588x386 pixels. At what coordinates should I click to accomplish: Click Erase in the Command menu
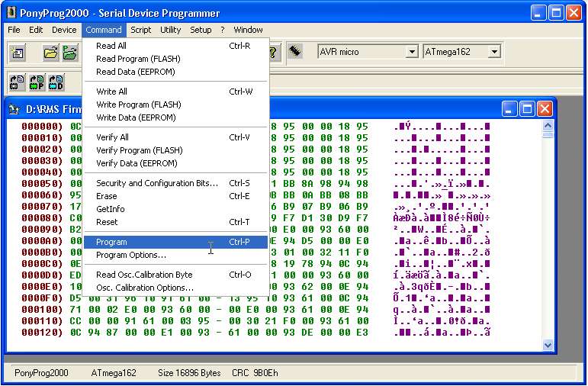(x=106, y=196)
